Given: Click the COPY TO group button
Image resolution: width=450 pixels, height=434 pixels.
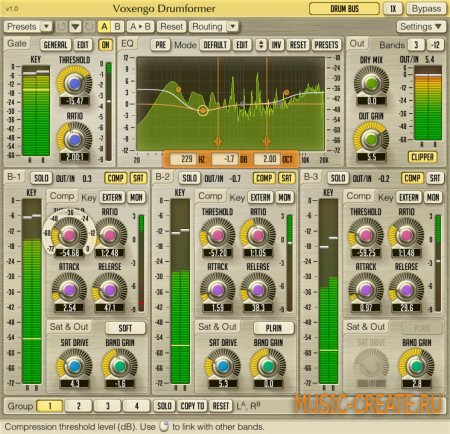Looking at the screenshot, I should [192, 406].
